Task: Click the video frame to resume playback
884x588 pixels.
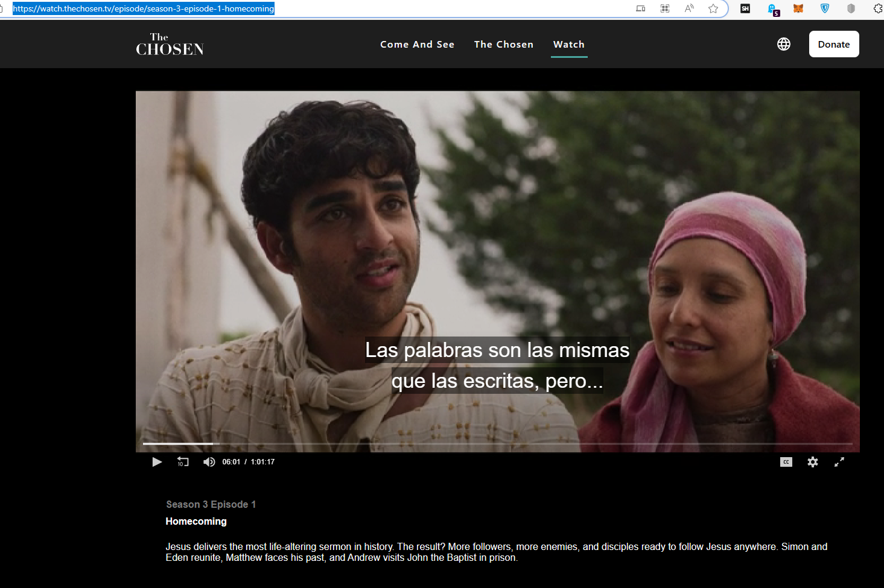Action: coord(498,271)
